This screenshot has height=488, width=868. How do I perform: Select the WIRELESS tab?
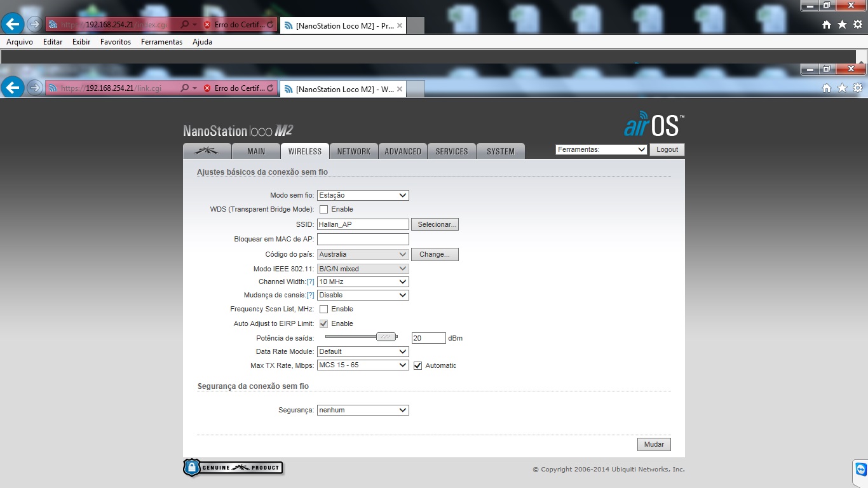pyautogui.click(x=305, y=151)
